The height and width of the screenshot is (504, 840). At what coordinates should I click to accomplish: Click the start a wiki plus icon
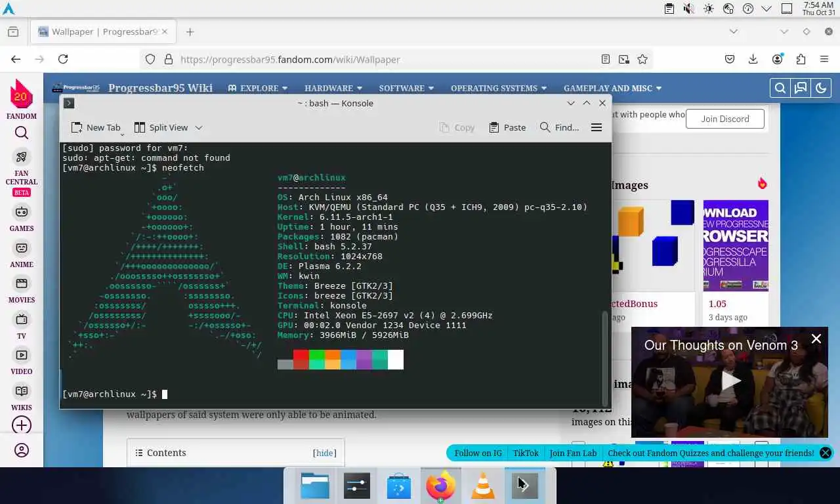tap(22, 425)
